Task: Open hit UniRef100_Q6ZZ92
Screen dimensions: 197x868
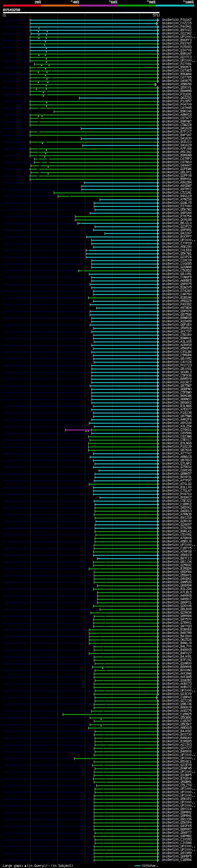Action: coord(176,98)
